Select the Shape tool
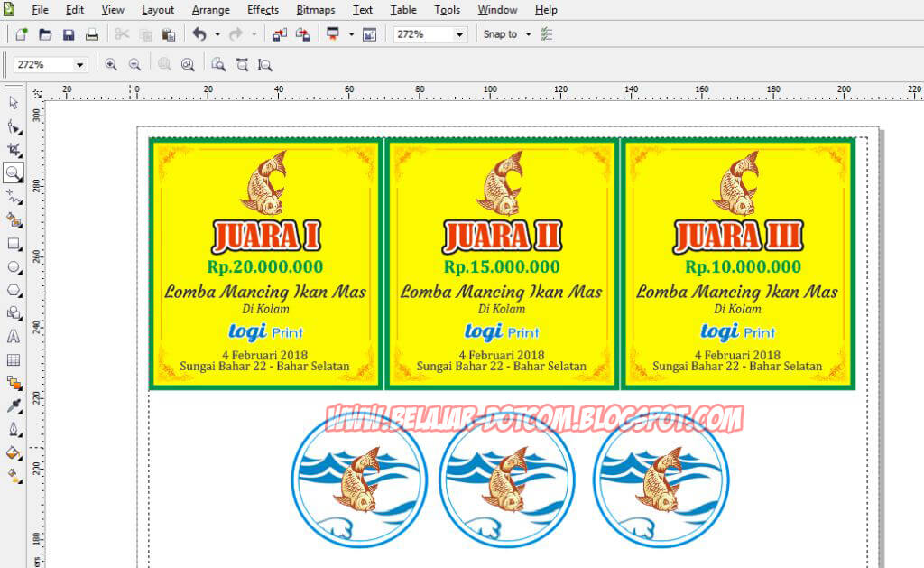The height and width of the screenshot is (568, 924). (x=13, y=126)
